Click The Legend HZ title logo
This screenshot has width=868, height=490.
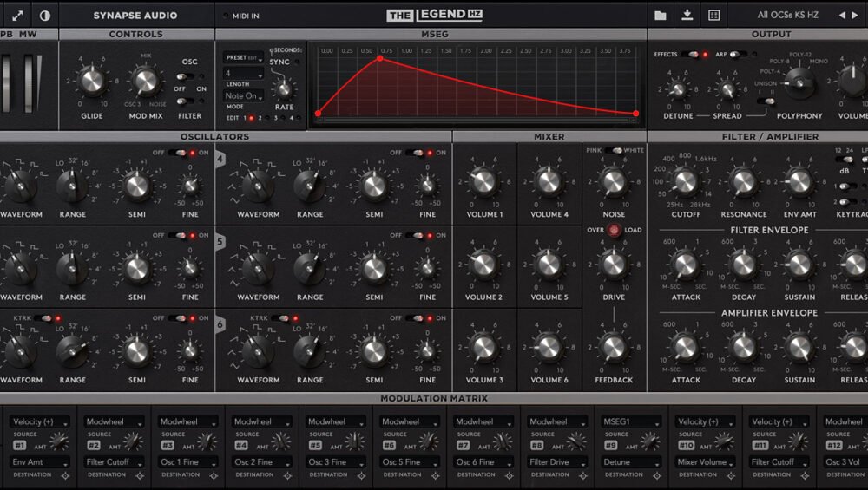coord(435,15)
